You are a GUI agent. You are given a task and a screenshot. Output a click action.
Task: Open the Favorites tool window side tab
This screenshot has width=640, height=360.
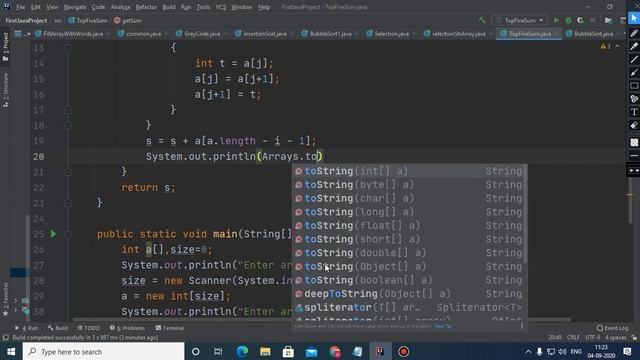click(5, 300)
